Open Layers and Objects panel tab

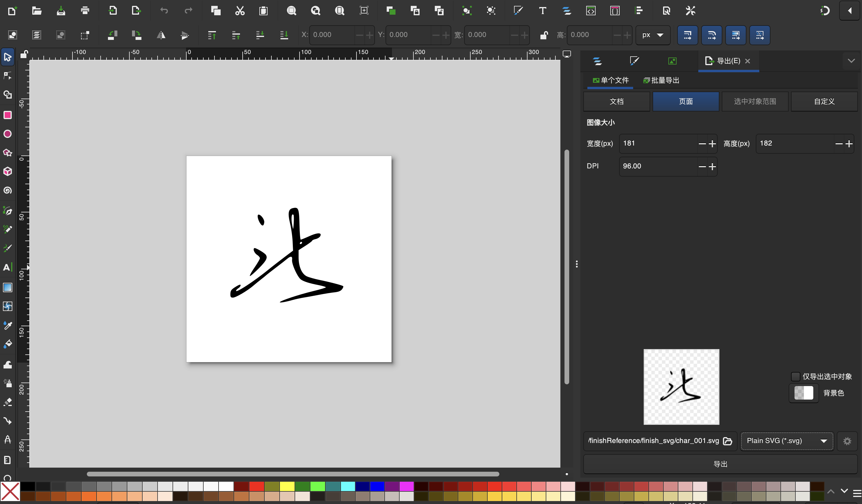597,61
